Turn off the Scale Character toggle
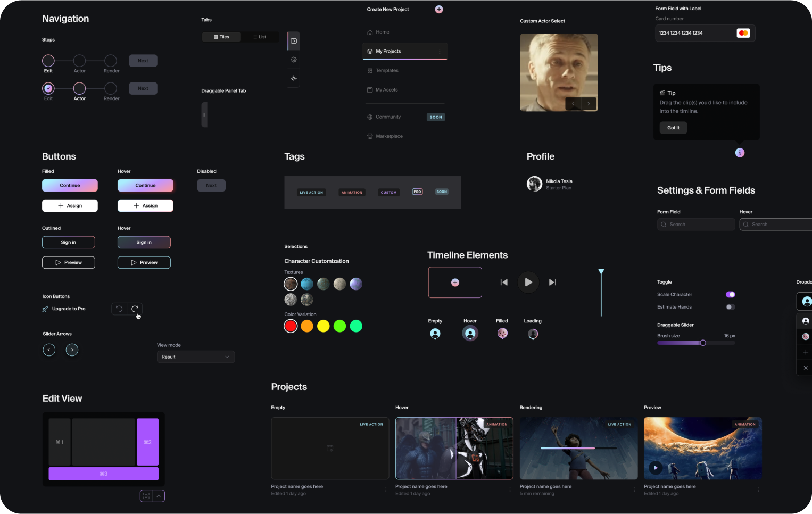The width and height of the screenshot is (812, 514). 730,294
